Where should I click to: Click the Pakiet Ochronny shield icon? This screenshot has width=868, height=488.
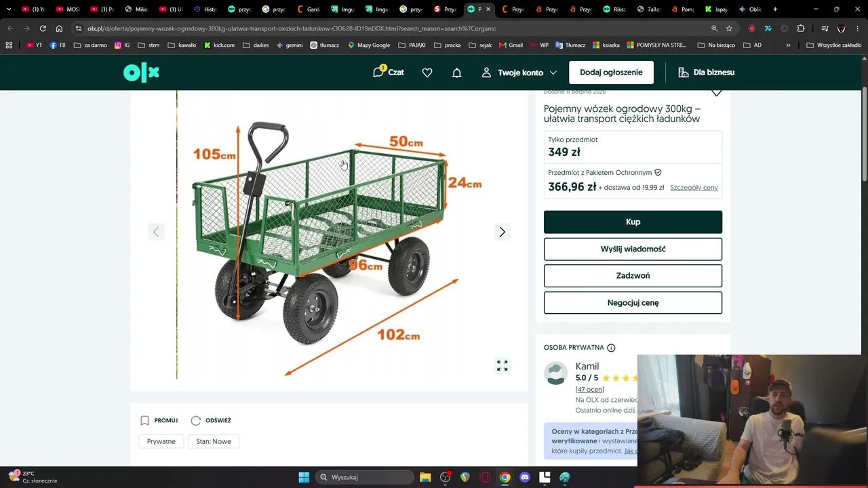point(658,173)
